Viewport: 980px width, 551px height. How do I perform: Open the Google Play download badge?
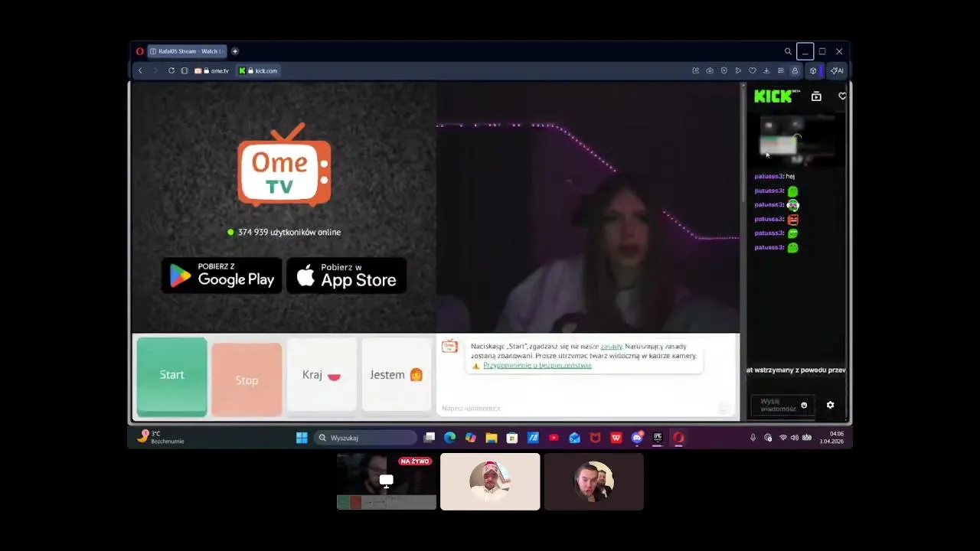pos(221,275)
